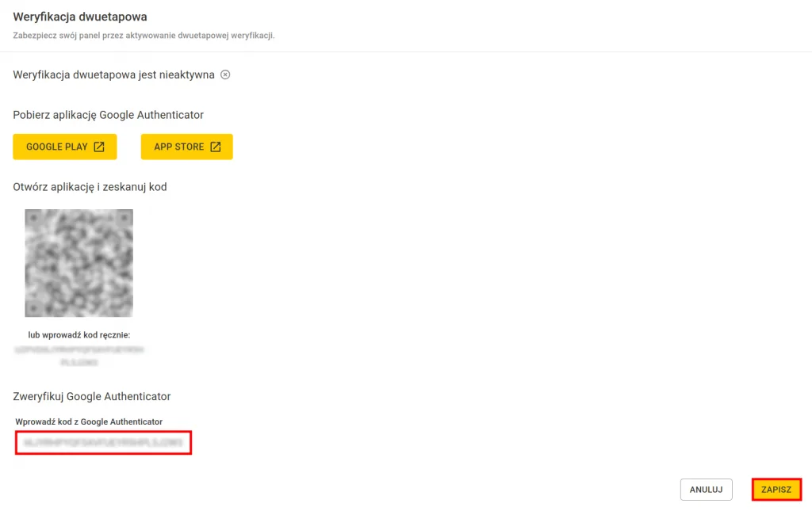Click 'Pobierz aplikację Google Authenticator' text
This screenshot has height=511, width=812.
click(108, 115)
